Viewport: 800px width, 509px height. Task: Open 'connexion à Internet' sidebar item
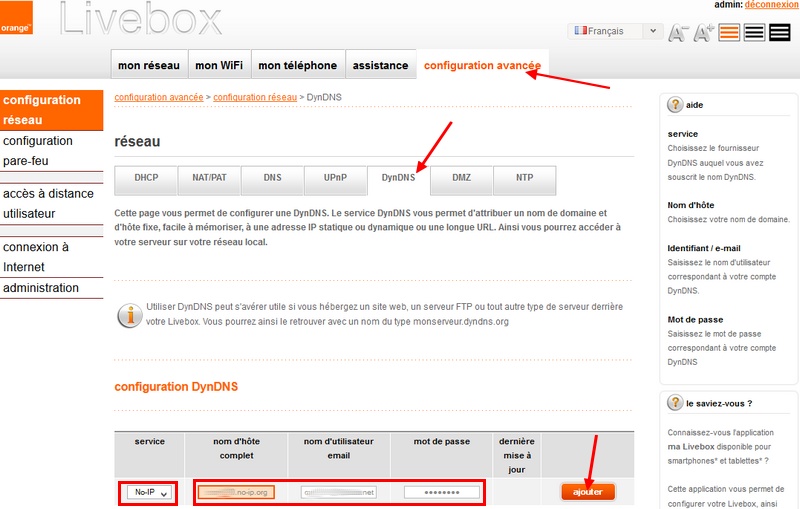[x=36, y=257]
